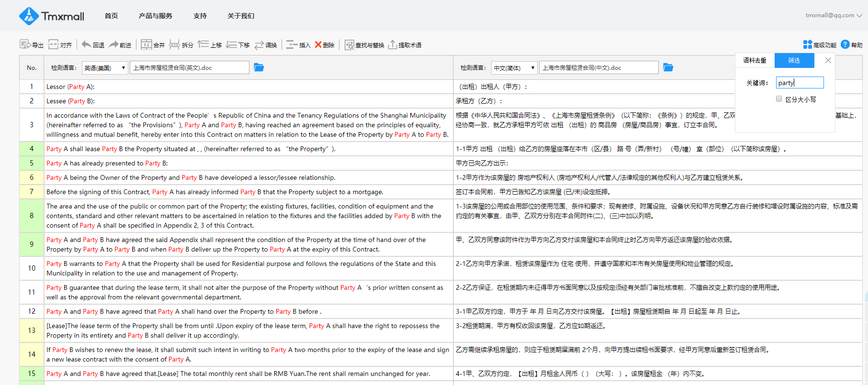Click the 'Party A has already presented' cell
The height and width of the screenshot is (385, 868).
coord(248,163)
